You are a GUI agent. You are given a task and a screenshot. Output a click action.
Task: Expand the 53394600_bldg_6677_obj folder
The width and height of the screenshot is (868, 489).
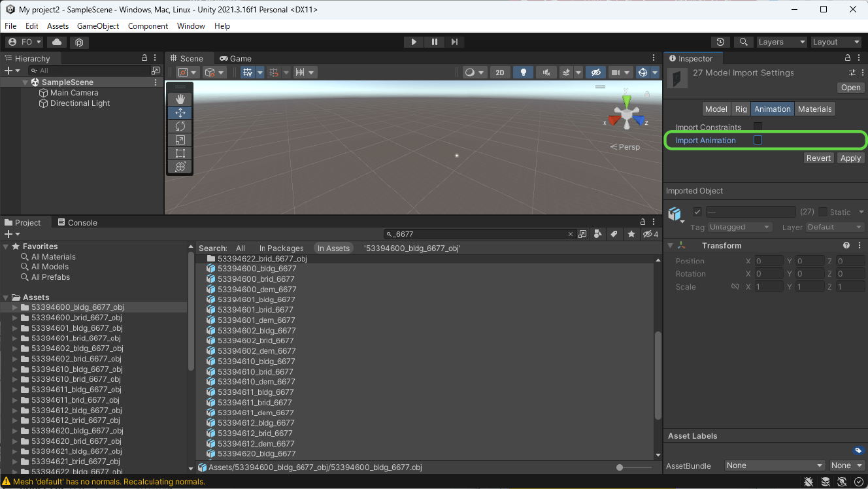click(x=15, y=307)
